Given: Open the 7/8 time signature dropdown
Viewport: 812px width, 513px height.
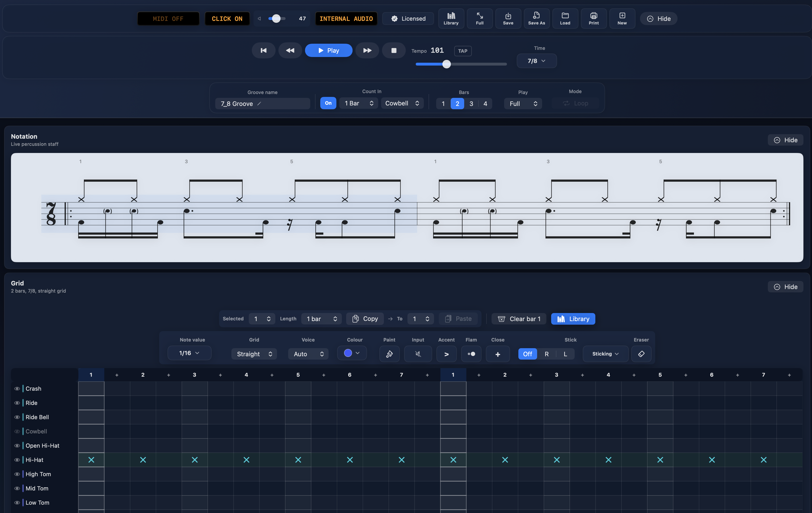Looking at the screenshot, I should tap(536, 61).
